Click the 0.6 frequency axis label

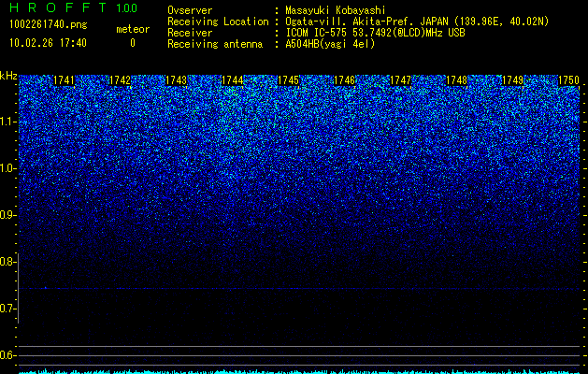pos(8,355)
